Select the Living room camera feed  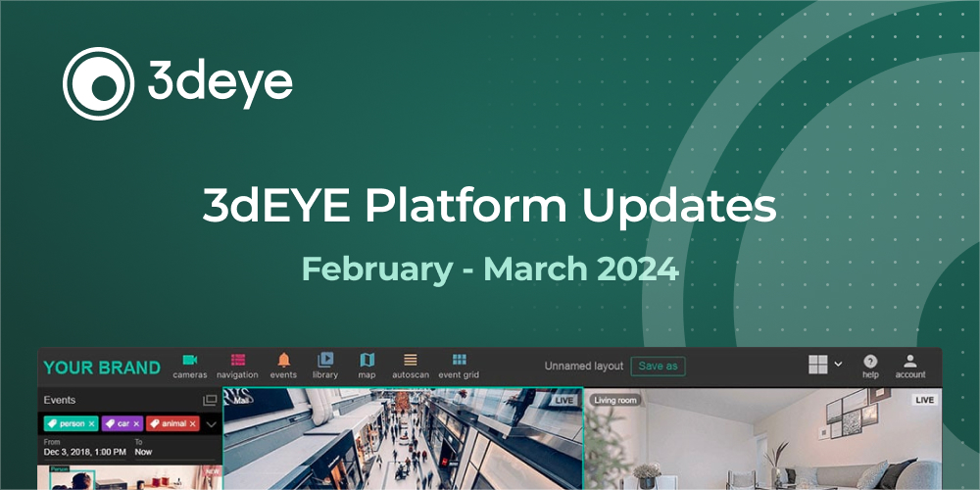(762, 439)
